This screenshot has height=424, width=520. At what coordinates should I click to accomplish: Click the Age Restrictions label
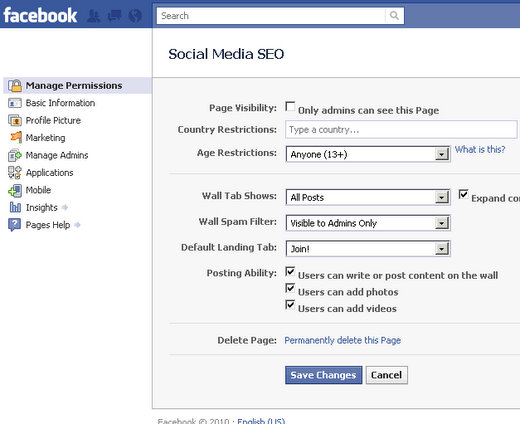(x=237, y=153)
